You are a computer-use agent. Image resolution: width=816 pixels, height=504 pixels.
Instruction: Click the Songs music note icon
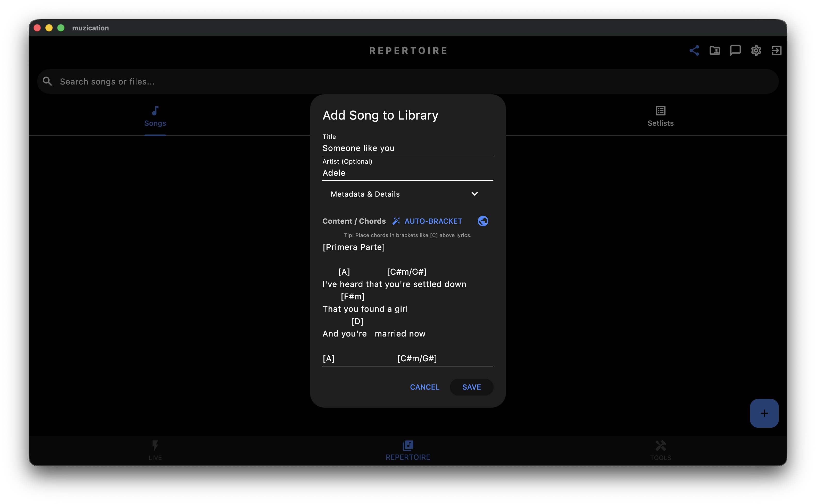[x=155, y=110]
